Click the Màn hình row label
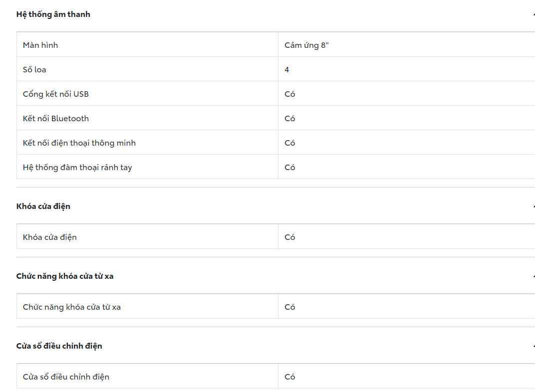The width and height of the screenshot is (535, 392). (40, 45)
